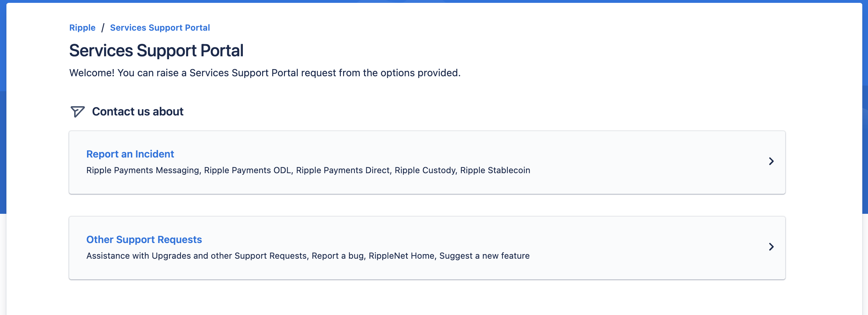The height and width of the screenshot is (315, 868).
Task: Click the 'Services Support Portal' page title
Action: 156,50
